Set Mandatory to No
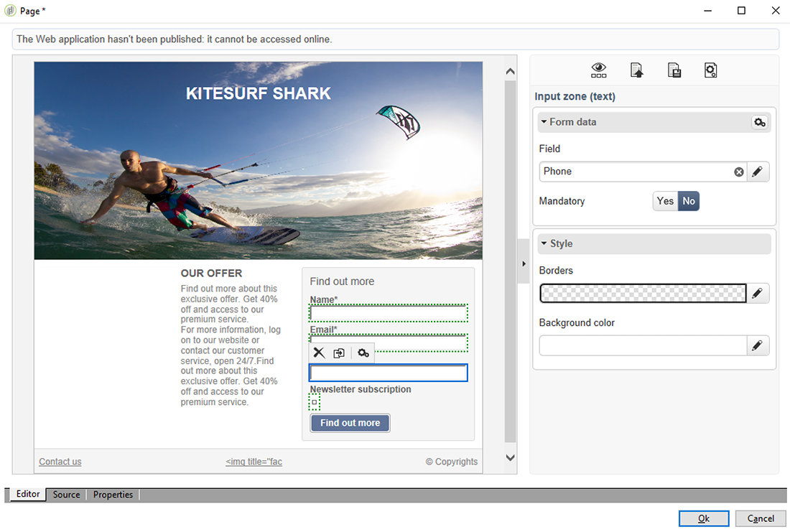The height and width of the screenshot is (532, 790). pos(689,201)
